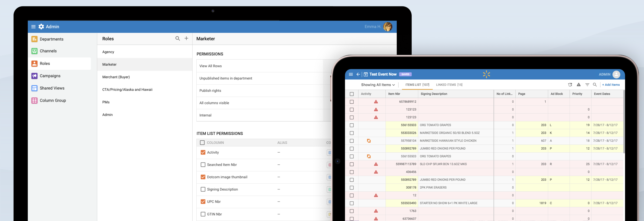The width and height of the screenshot is (644, 221).
Task: Add a new role with plus icon
Action: click(x=186, y=38)
